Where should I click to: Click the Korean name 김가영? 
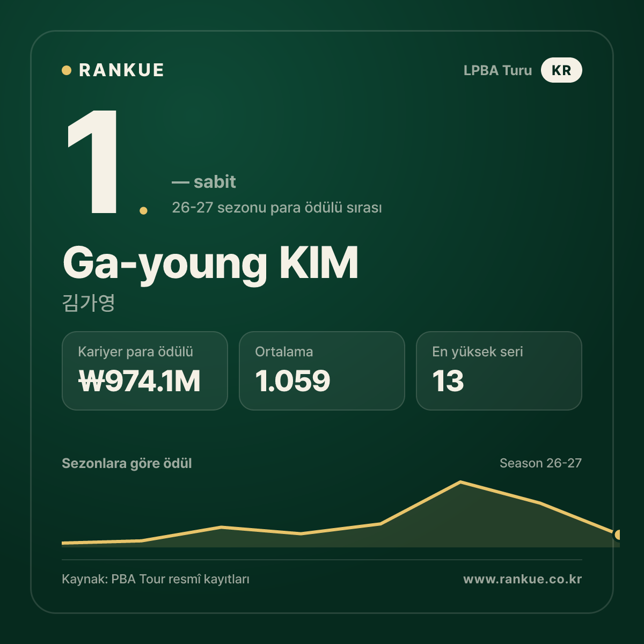coord(89,303)
